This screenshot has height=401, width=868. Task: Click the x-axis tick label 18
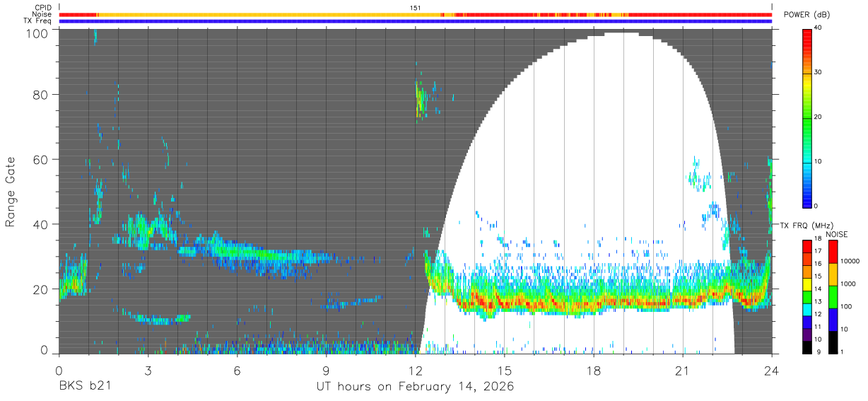[594, 371]
